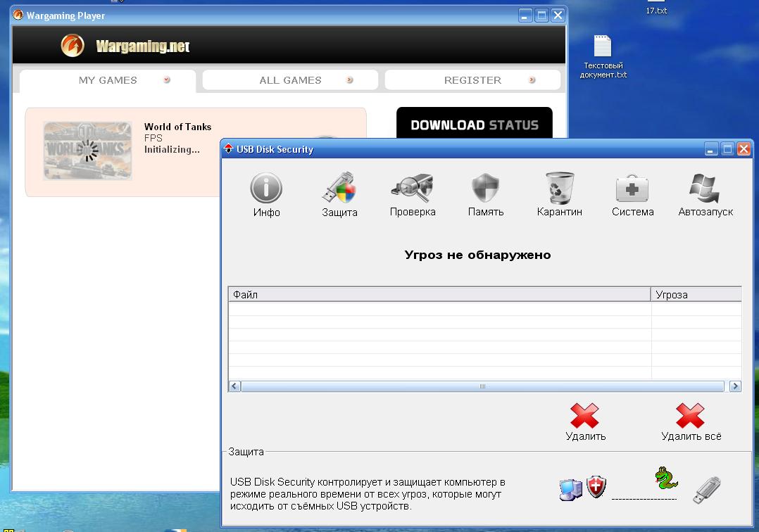The height and width of the screenshot is (532, 759).
Task: Minimize the USB Disk Security window
Action: point(710,149)
